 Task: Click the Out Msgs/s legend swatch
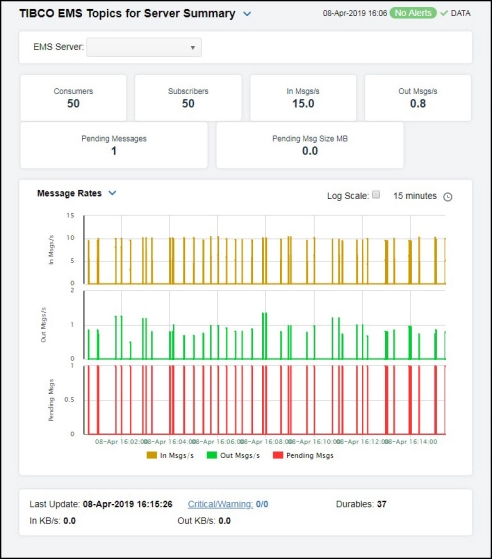tap(212, 455)
